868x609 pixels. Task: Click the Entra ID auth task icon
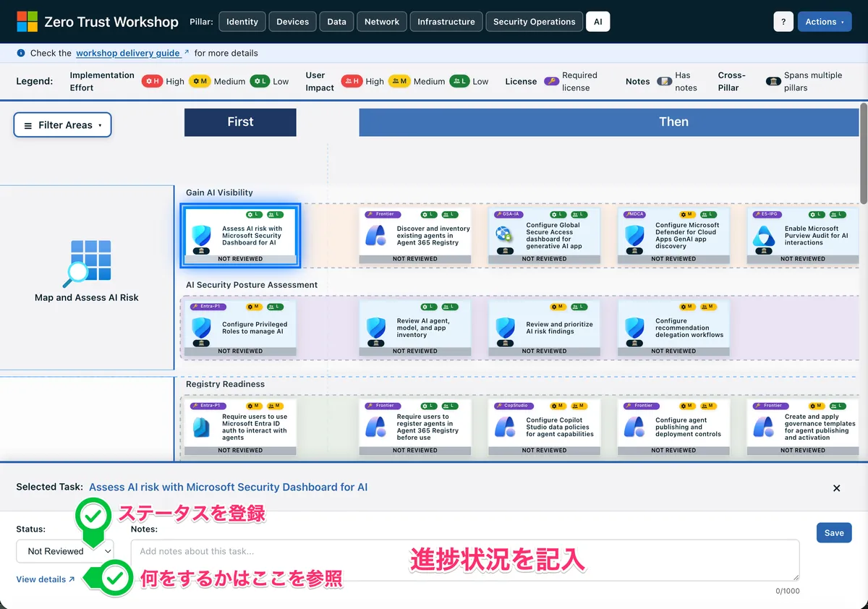pos(201,427)
